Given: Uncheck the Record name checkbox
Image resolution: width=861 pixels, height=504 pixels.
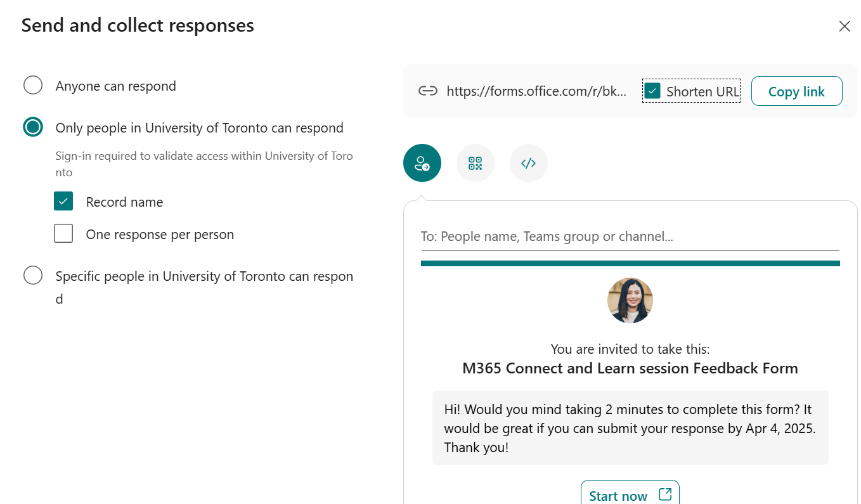Looking at the screenshot, I should click(x=63, y=202).
